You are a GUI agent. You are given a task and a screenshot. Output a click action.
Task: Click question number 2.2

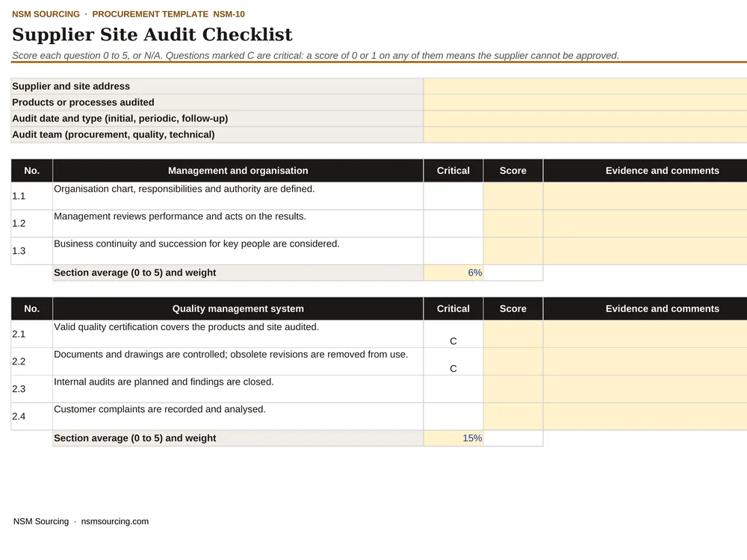coord(19,362)
